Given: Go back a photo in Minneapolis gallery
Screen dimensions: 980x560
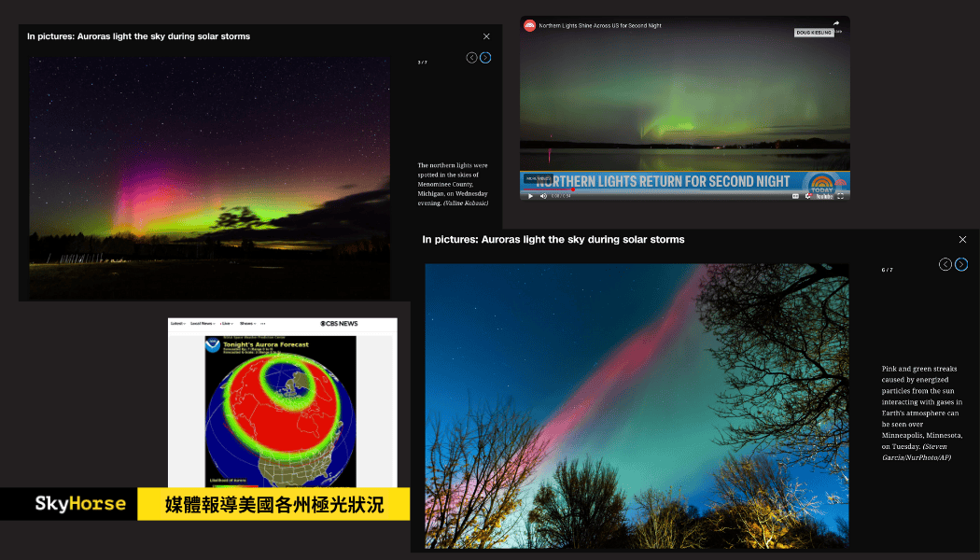Looking at the screenshot, I should point(945,265).
